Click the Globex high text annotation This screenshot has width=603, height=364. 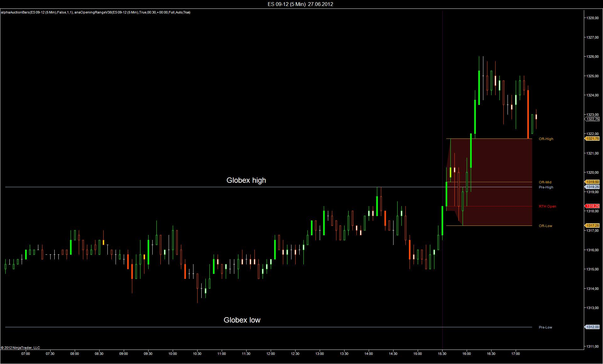[246, 180]
